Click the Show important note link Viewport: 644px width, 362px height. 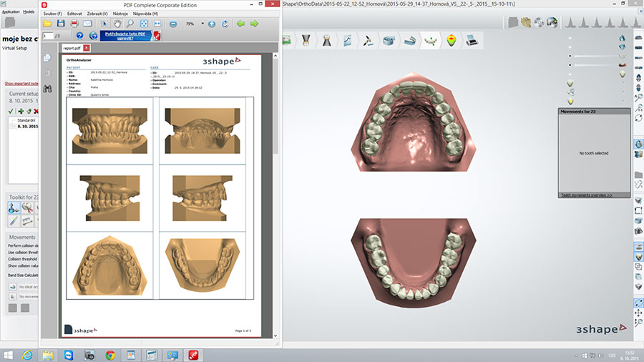pos(21,83)
